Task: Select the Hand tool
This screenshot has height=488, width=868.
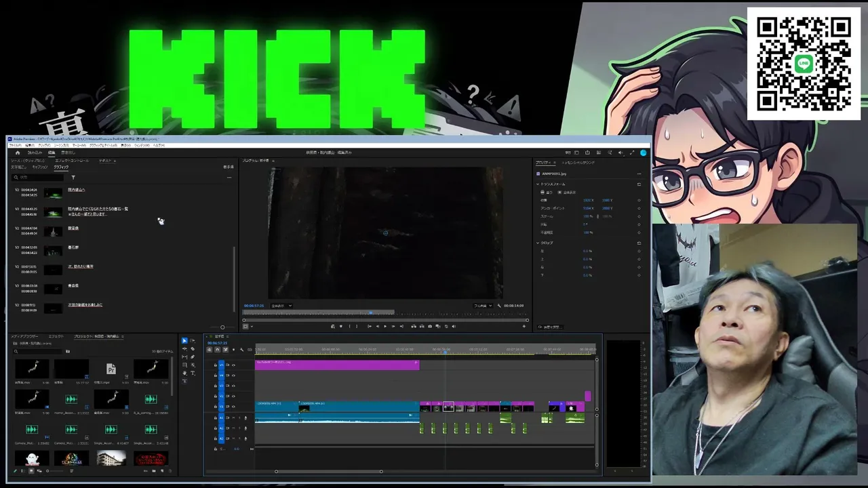Action: click(x=184, y=373)
